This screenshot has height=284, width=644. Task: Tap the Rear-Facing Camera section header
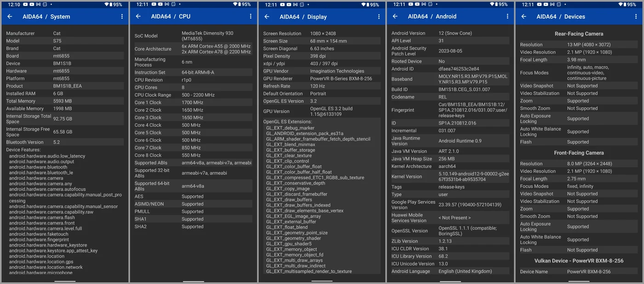579,34
